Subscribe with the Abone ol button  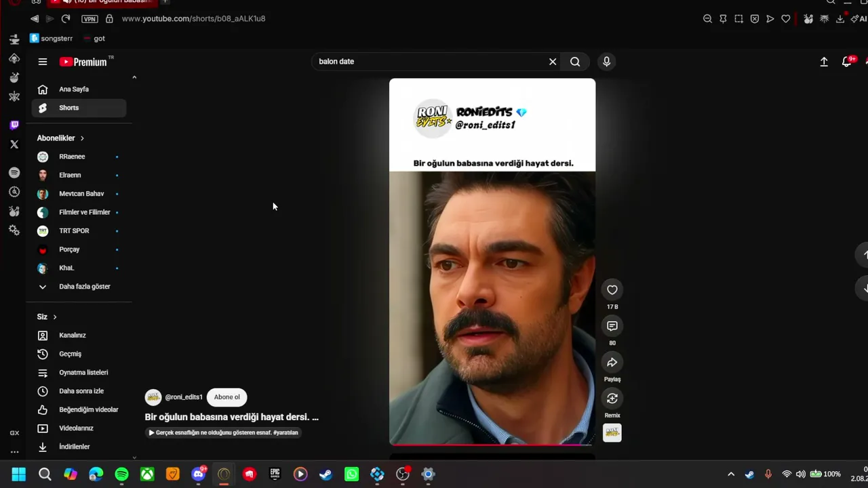pos(226,397)
